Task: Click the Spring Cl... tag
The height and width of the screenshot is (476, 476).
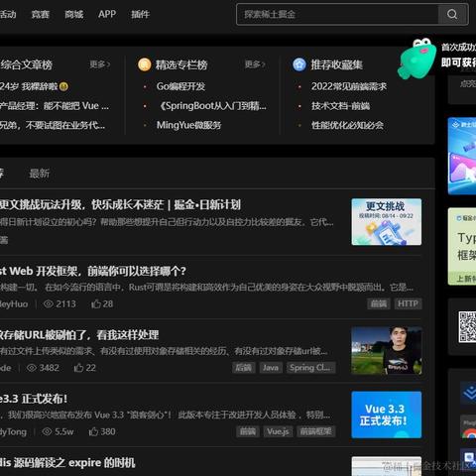Action: (x=310, y=368)
